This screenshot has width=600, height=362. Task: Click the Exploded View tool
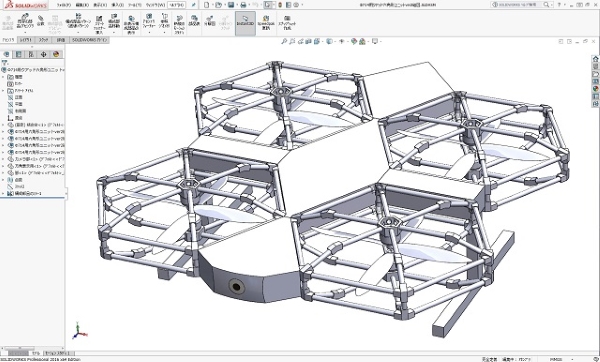coord(210,21)
